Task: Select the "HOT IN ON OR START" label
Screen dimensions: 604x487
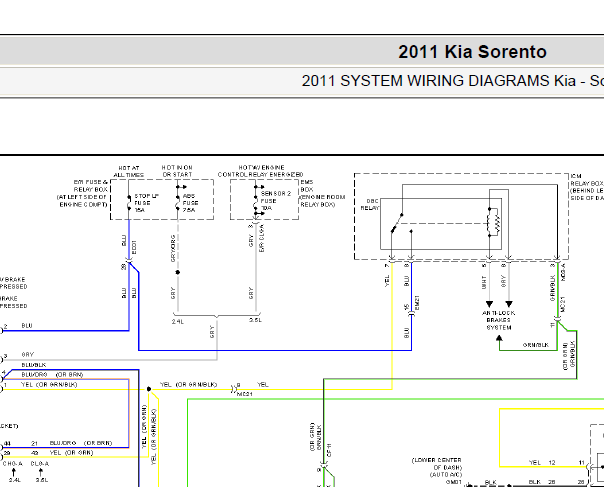Action: [177, 171]
